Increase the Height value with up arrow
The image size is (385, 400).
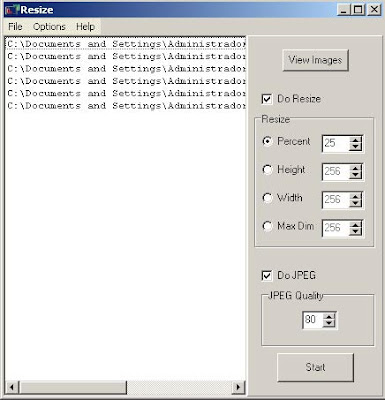[355, 168]
